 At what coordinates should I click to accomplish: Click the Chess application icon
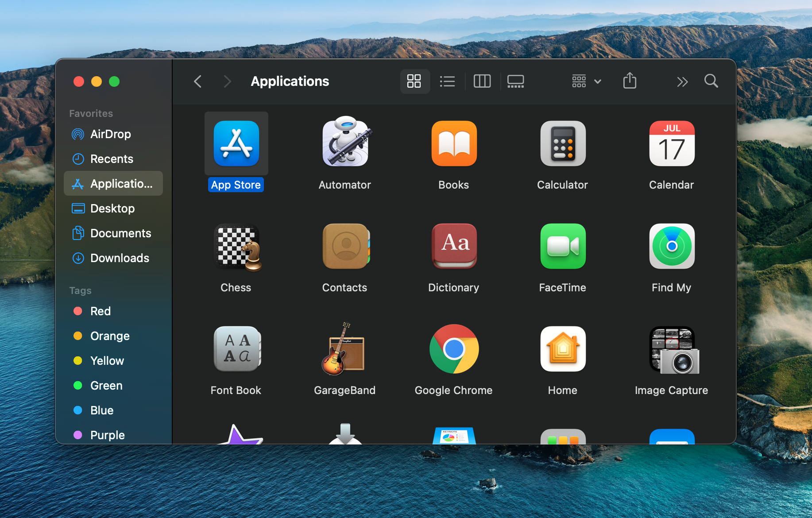[236, 247]
